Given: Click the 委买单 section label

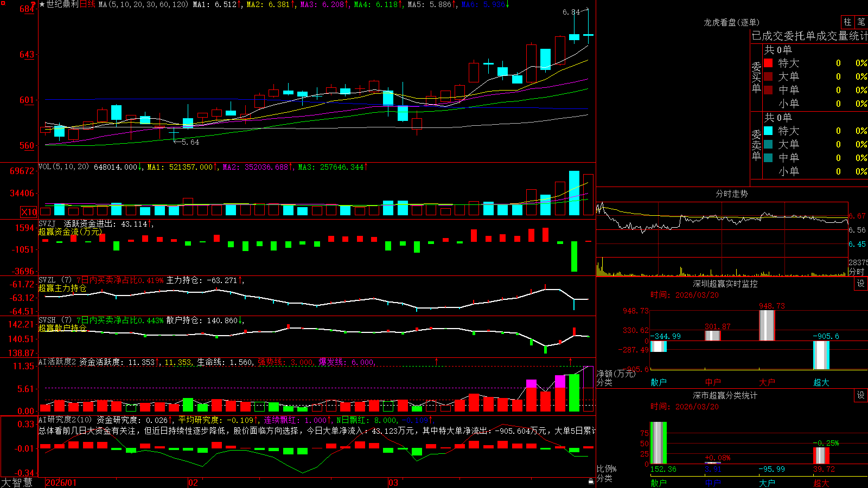Looking at the screenshot, I should [756, 76].
